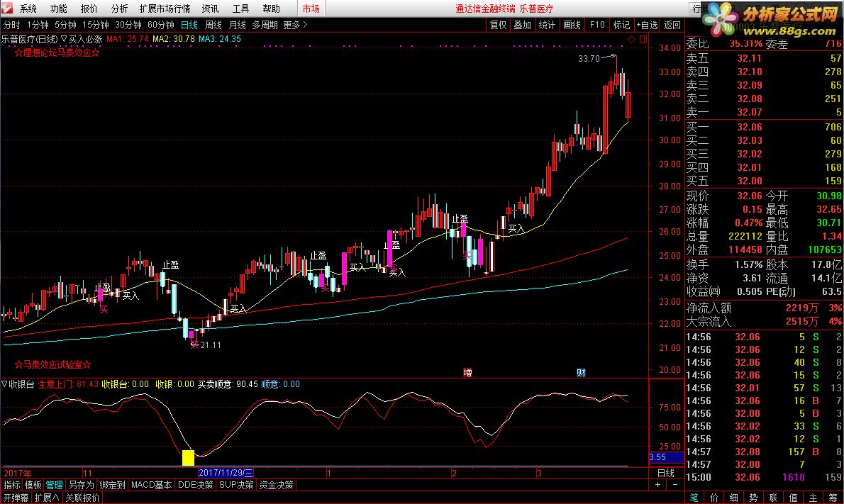844x504 pixels.
Task: Switch to the 主 main-force tab
Action: tap(814, 498)
